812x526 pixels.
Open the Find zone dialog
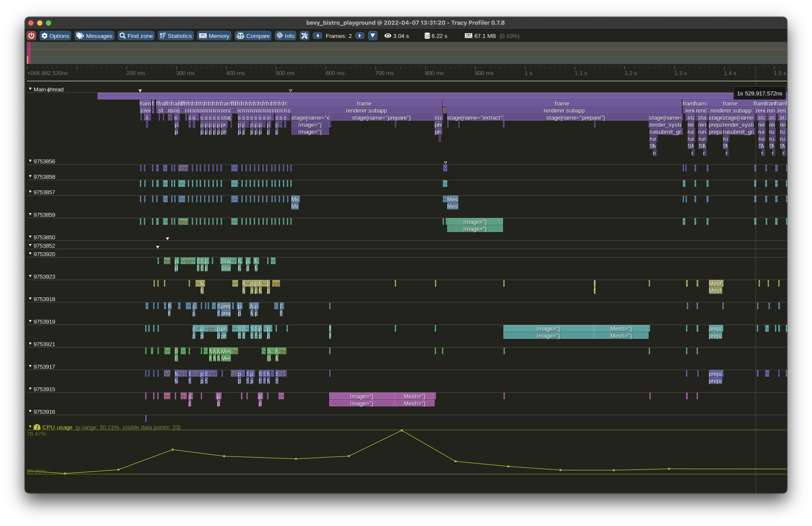coord(136,36)
